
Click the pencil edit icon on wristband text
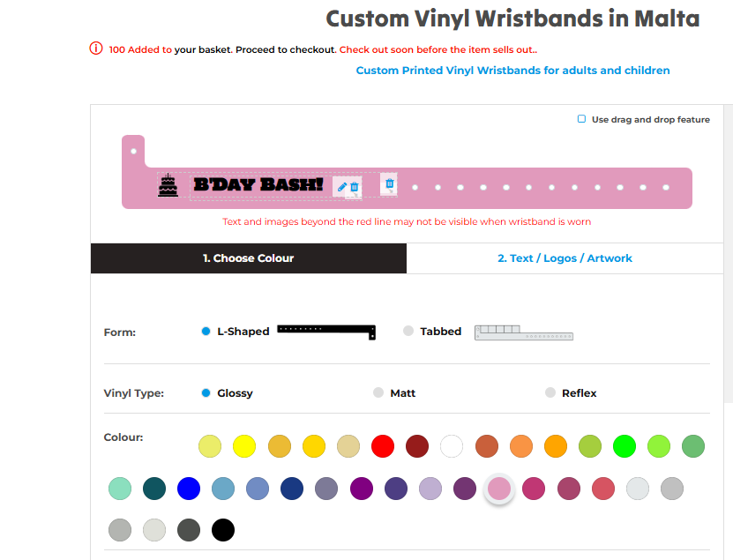342,187
